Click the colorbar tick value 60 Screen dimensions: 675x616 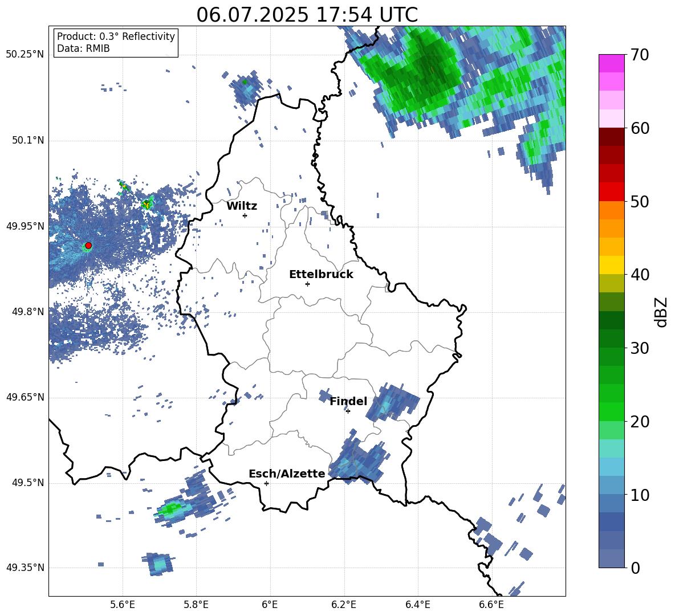[640, 128]
